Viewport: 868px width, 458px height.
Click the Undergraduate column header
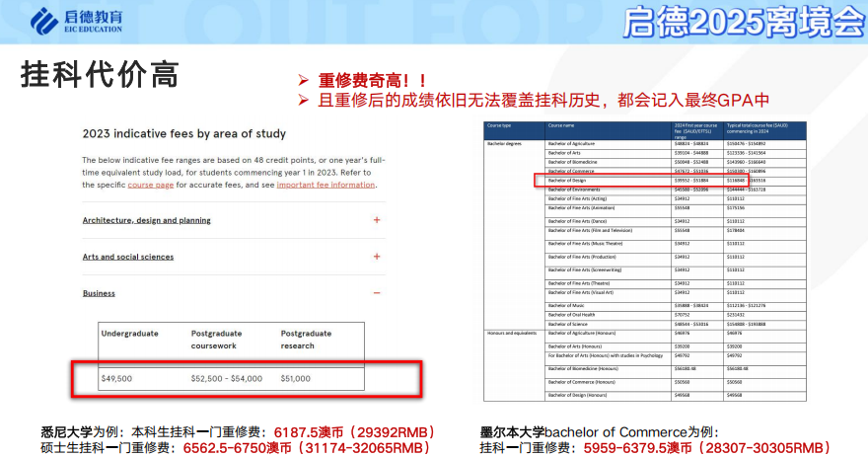pos(129,334)
